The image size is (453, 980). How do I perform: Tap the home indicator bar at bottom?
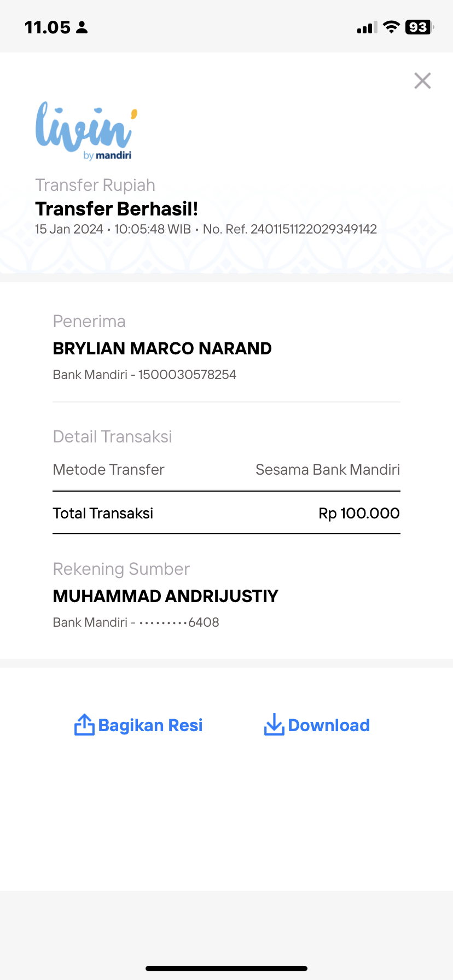click(x=226, y=969)
